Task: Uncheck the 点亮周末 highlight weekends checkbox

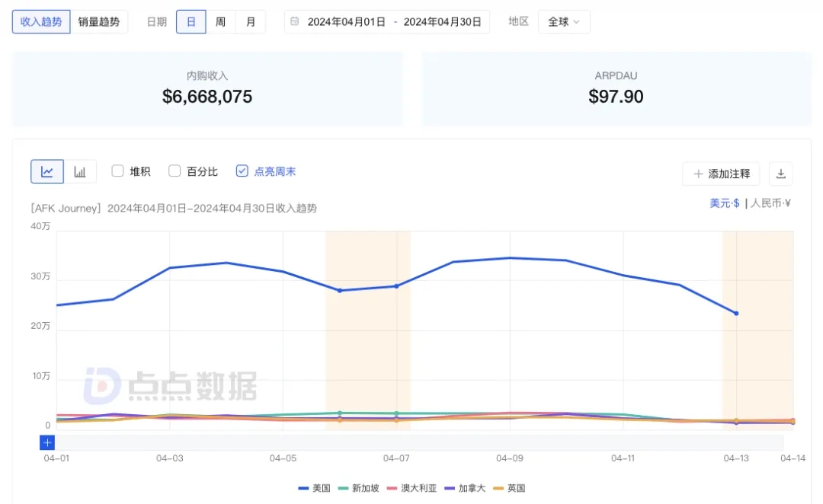Action: click(x=242, y=171)
